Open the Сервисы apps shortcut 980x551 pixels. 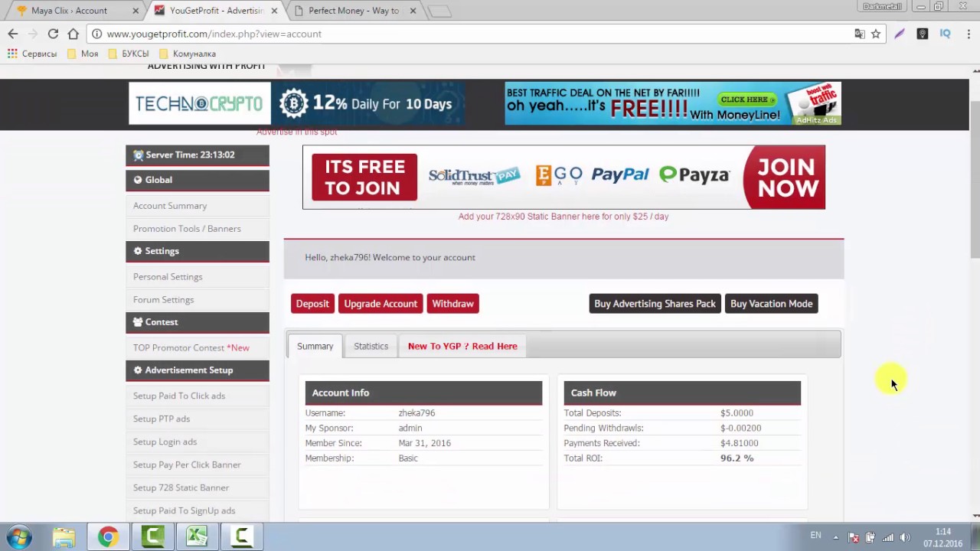(32, 54)
